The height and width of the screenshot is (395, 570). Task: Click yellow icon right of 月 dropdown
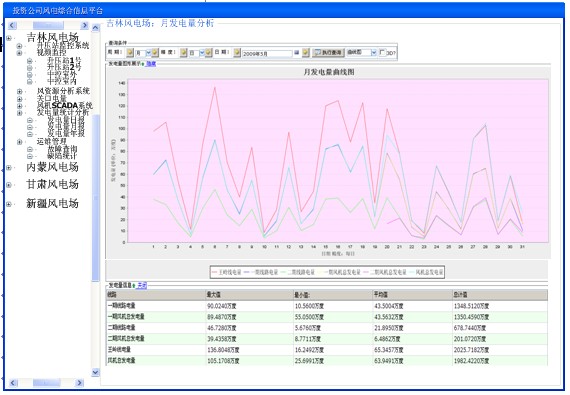[x=155, y=53]
